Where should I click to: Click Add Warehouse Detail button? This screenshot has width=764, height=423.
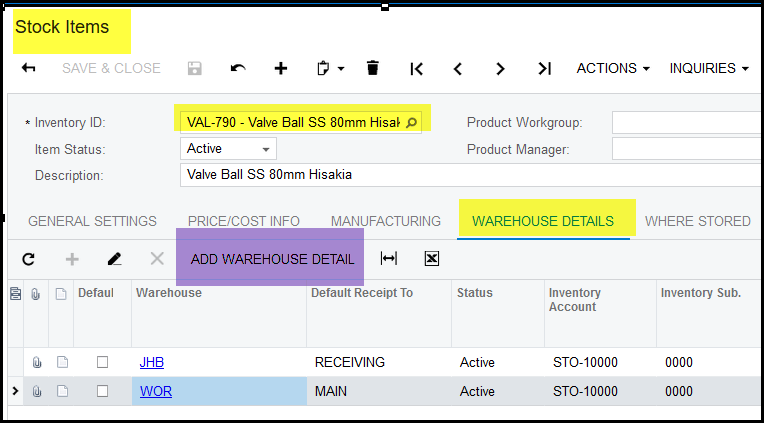[272, 259]
